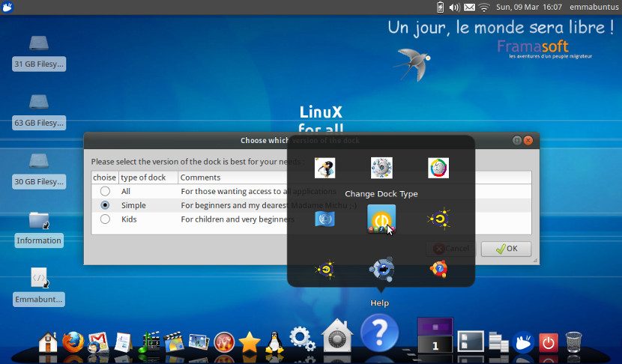The height and width of the screenshot is (364, 622).
Task: Click the red power button in dock
Action: tap(549, 342)
